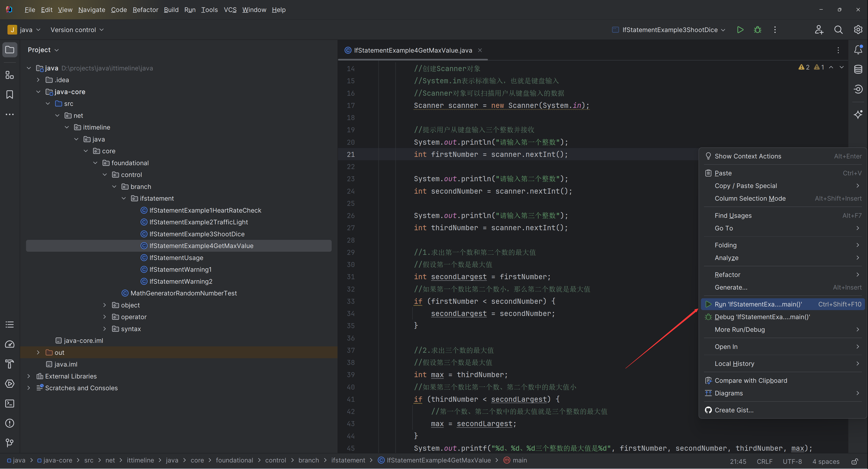The width and height of the screenshot is (868, 469).
Task: Show more tool windows ellipsis
Action: (x=10, y=114)
